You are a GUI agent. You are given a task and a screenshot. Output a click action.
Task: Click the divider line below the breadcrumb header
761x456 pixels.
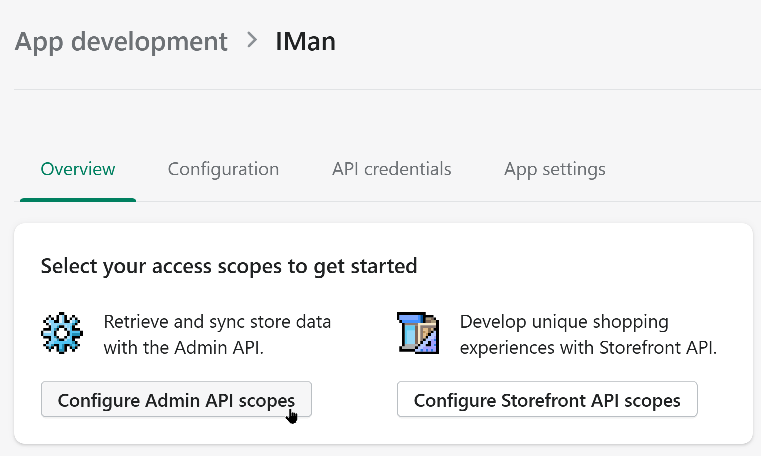click(380, 90)
